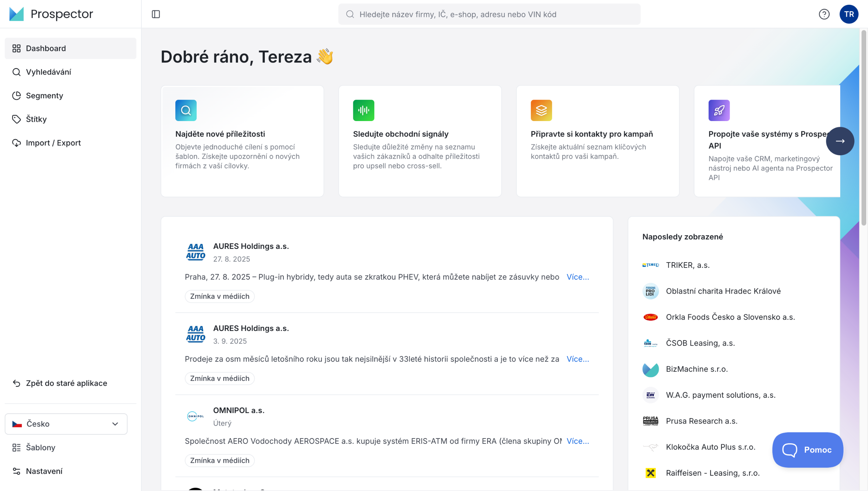Go to Import / Export menu item

(x=53, y=143)
